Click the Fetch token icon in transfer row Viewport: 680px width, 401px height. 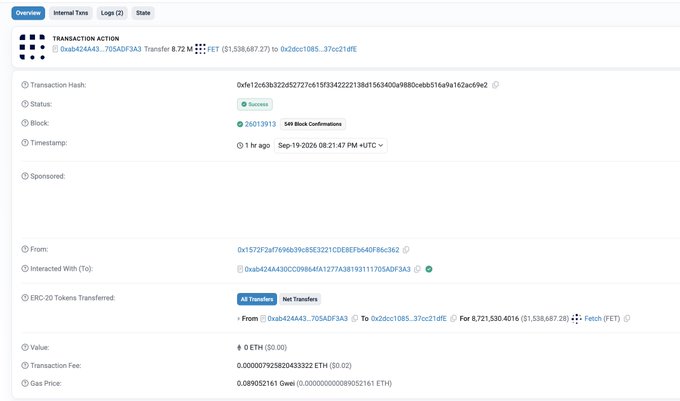point(576,319)
